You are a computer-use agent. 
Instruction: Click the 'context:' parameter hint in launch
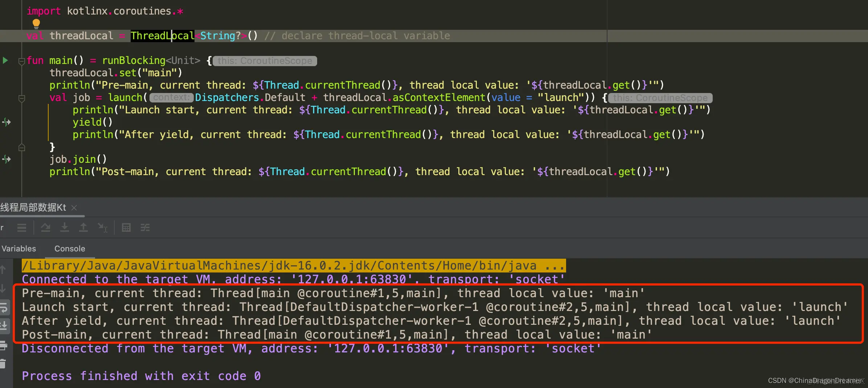tap(171, 98)
